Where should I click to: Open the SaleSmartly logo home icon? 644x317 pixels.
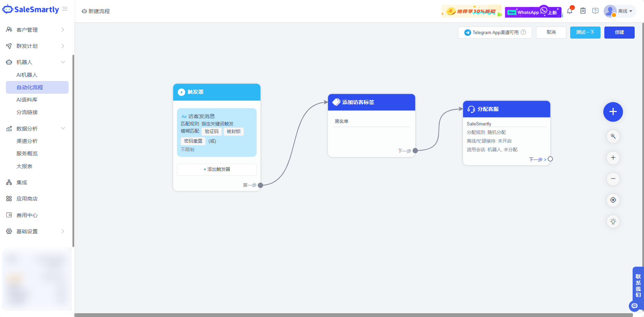pyautogui.click(x=31, y=9)
